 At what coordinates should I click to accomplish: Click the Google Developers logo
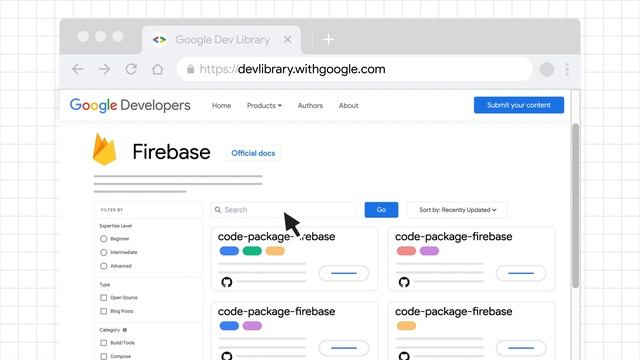click(x=130, y=105)
